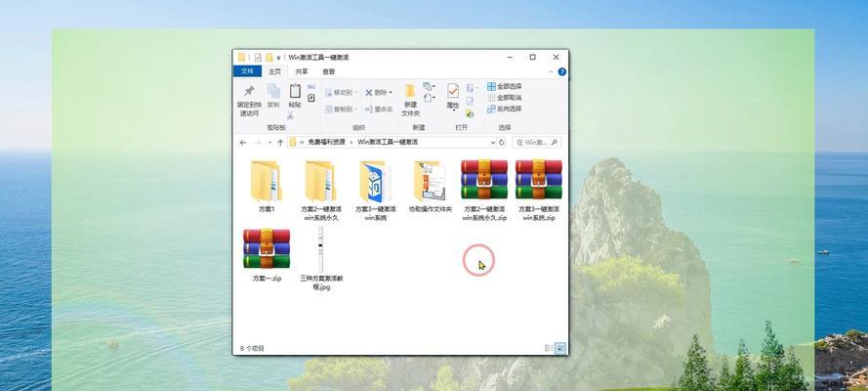Switch to details view in status bar
This screenshot has width=868, height=391.
[x=549, y=348]
